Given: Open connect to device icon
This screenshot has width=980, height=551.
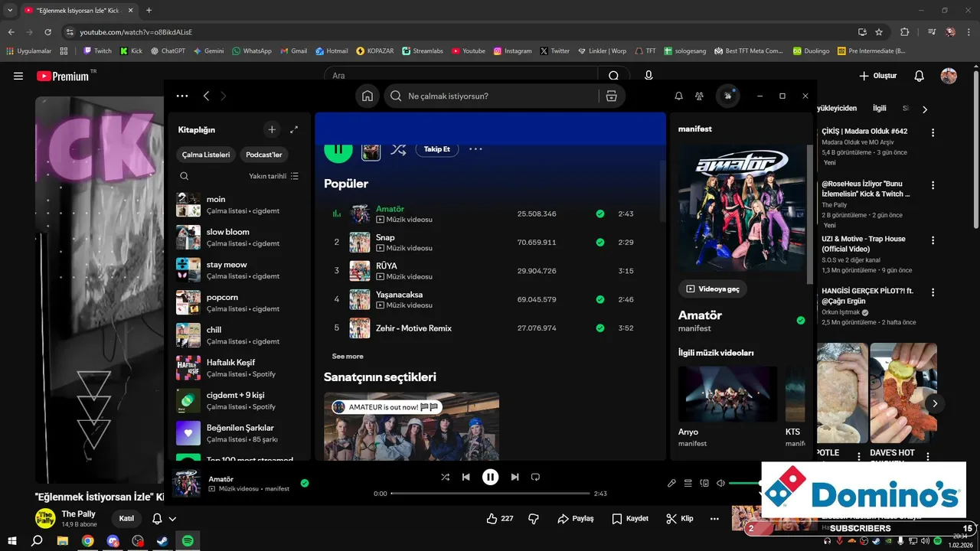Looking at the screenshot, I should click(704, 484).
